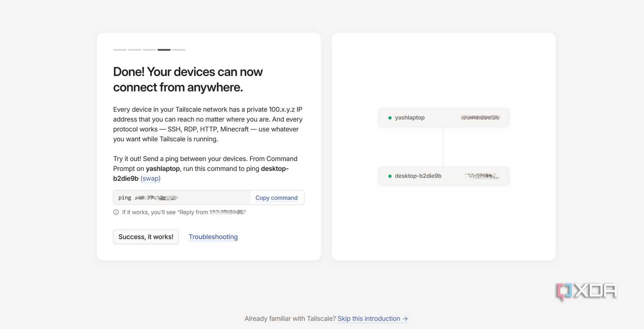The image size is (644, 329).
Task: Click the bold yashlaptop in the ping instructions
Action: click(x=163, y=168)
